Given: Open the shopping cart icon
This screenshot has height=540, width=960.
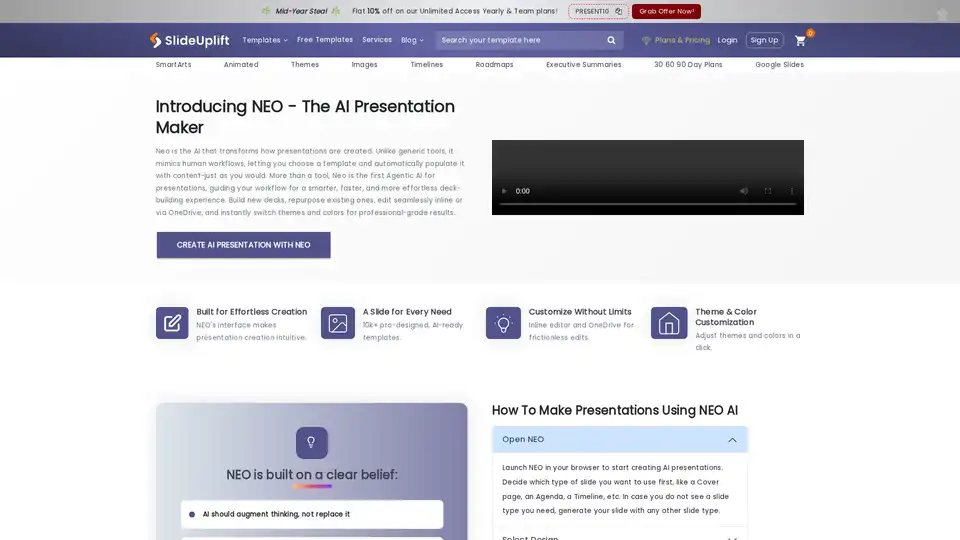Looking at the screenshot, I should point(800,41).
